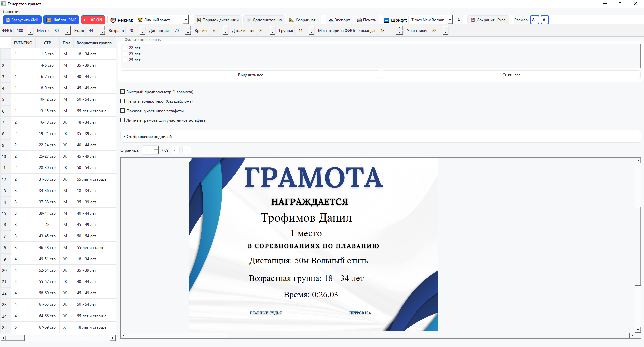Click the Страница spinbox arrows
Viewport: 644px width, 347px height.
(156, 150)
